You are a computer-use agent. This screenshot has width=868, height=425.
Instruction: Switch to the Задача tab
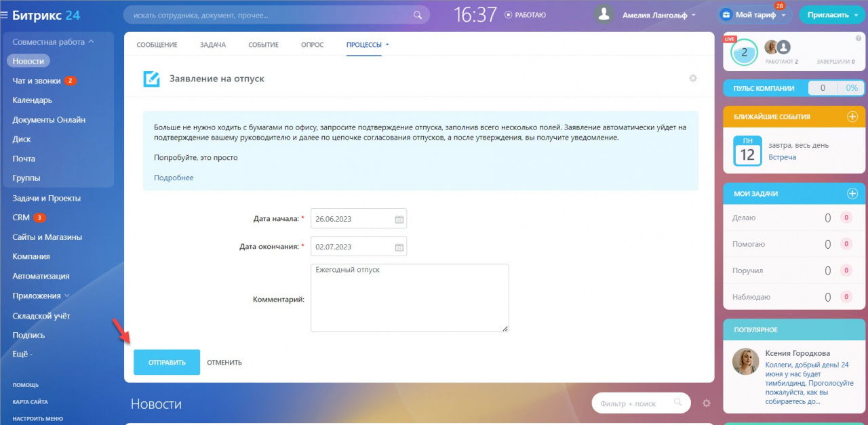tap(213, 45)
